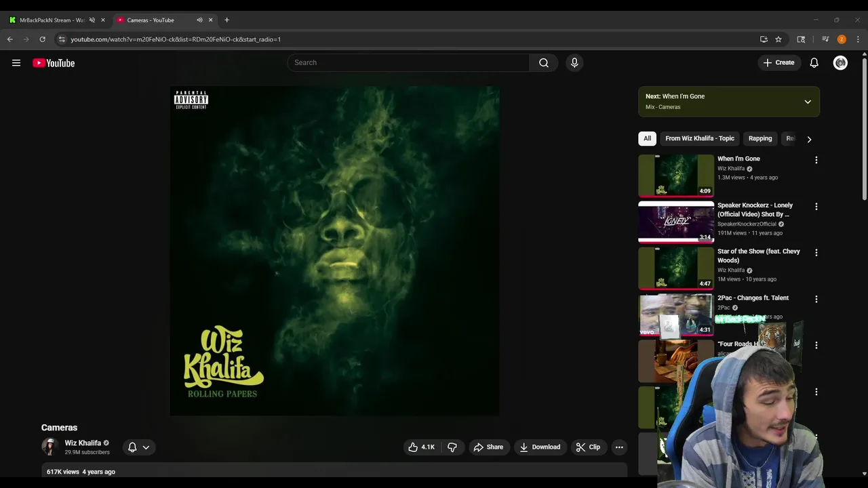Click the search magnifier button
Image resolution: width=868 pixels, height=488 pixels.
click(x=544, y=62)
